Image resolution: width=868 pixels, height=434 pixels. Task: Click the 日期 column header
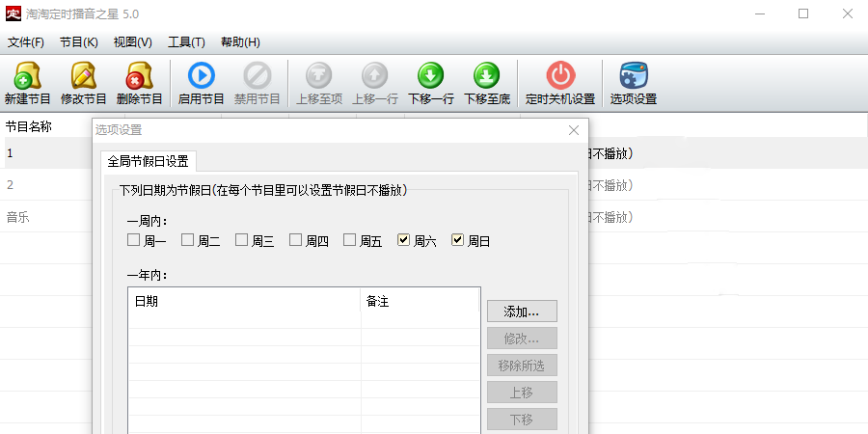pos(244,302)
